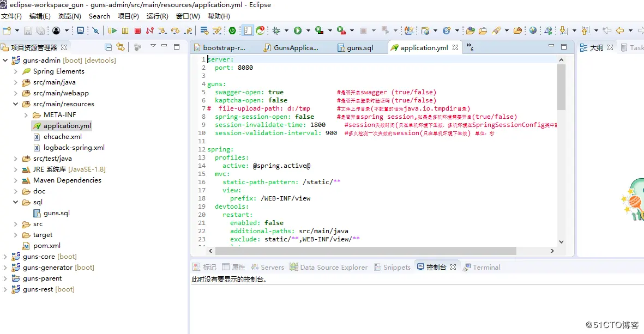Click the Save disk icon
644x334 pixels.
28,31
